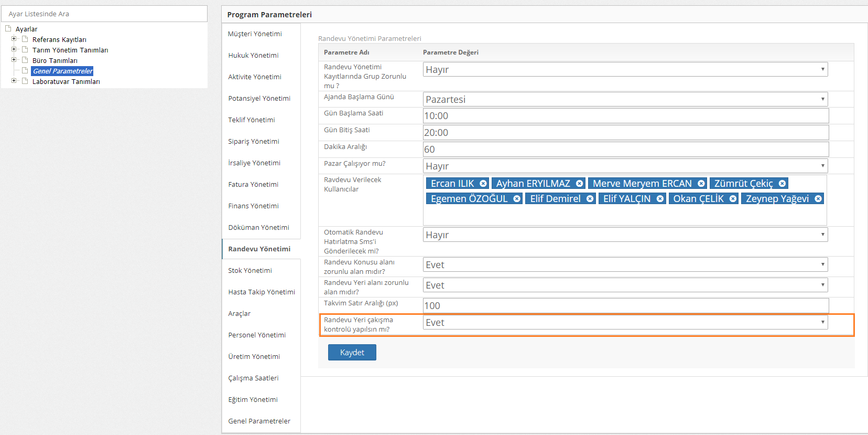Remove Egemen ÖZOĞUL tag with x icon
The height and width of the screenshot is (435, 868).
(517, 199)
